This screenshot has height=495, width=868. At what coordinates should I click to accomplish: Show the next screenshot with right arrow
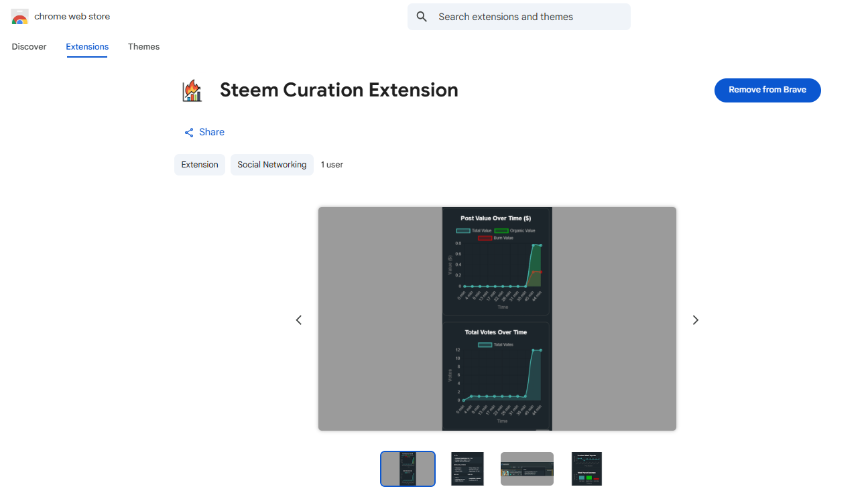(696, 320)
